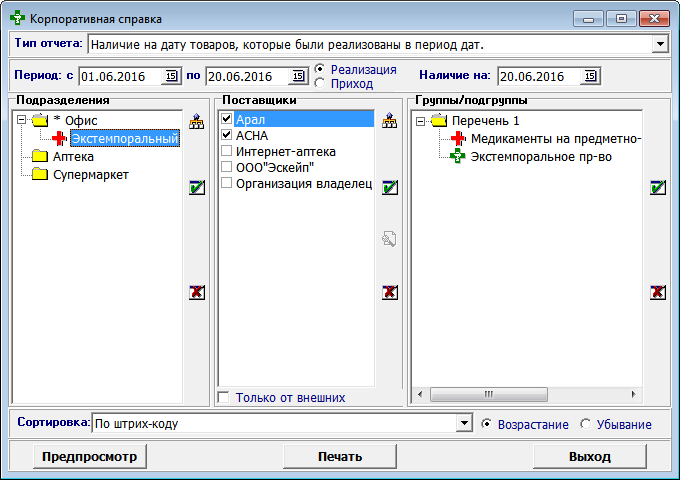The height and width of the screenshot is (480, 680).
Task: Close the Корпоративная справка window
Action: (654, 19)
